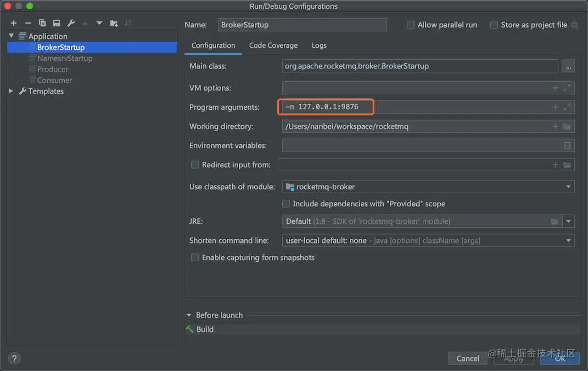Screen dimensions: 588x371
Task: Expand the Templates tree node
Action: click(11, 91)
